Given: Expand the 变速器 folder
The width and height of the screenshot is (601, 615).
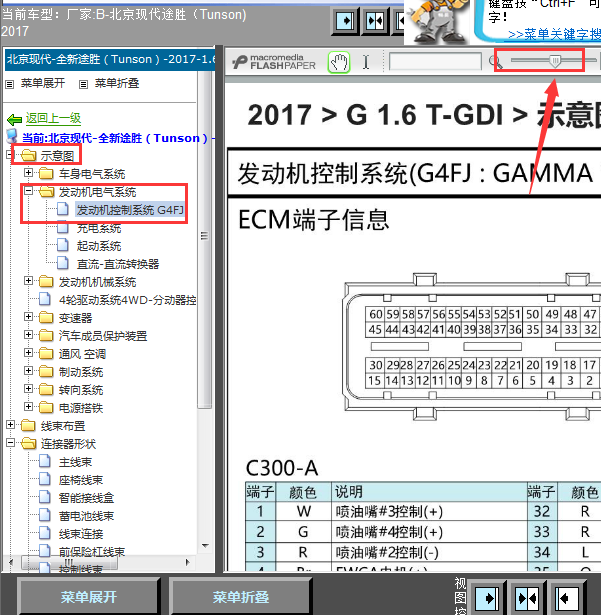Looking at the screenshot, I should pos(28,317).
